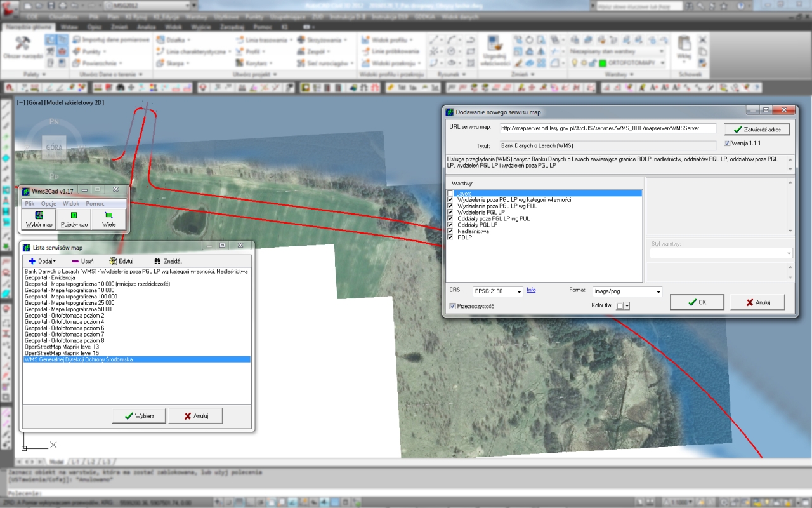Screen dimensions: 812x508
Task: Click the Usuń minus icon
Action: [75, 261]
